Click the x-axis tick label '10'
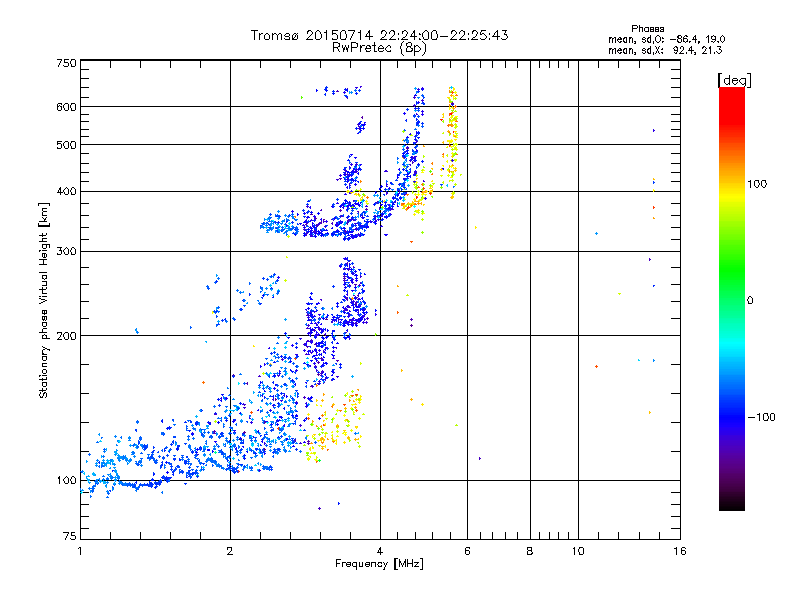This screenshot has height=600, width=800. (x=578, y=551)
